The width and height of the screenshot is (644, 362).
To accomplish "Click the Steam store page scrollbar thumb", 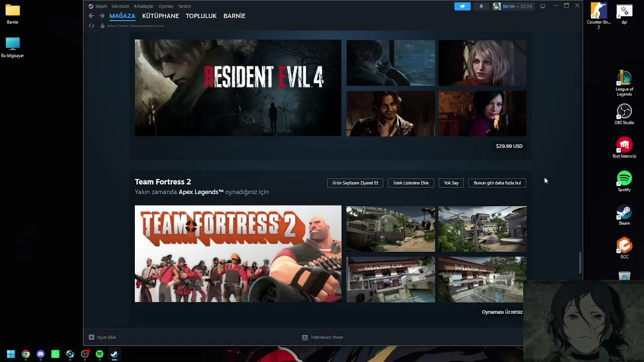I will [580, 263].
